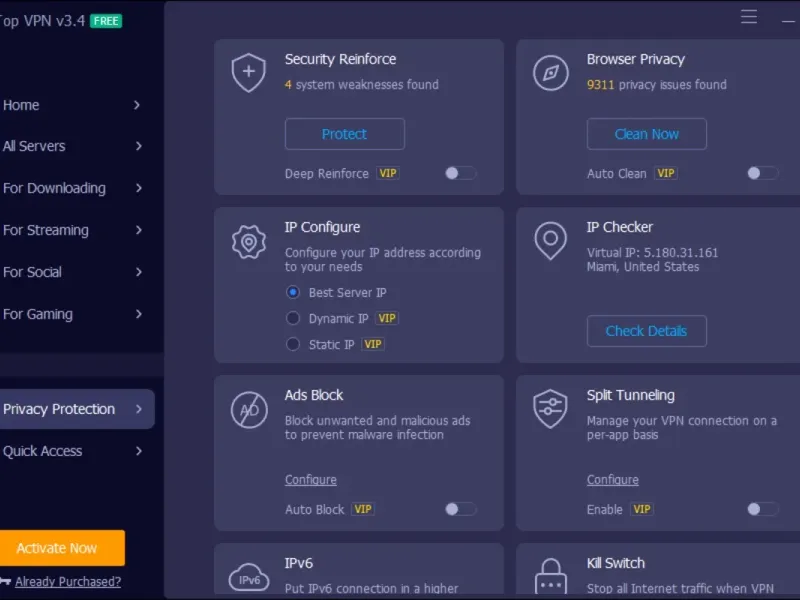
Task: Click the green FREE badge
Action: pos(106,21)
